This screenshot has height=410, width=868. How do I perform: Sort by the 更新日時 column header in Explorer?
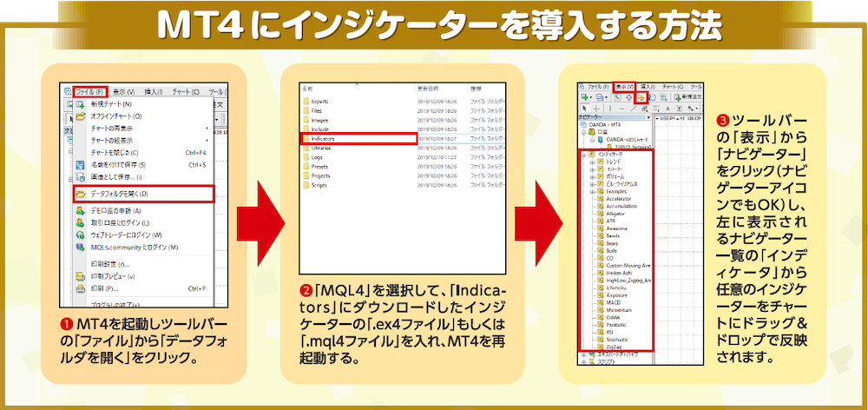427,89
